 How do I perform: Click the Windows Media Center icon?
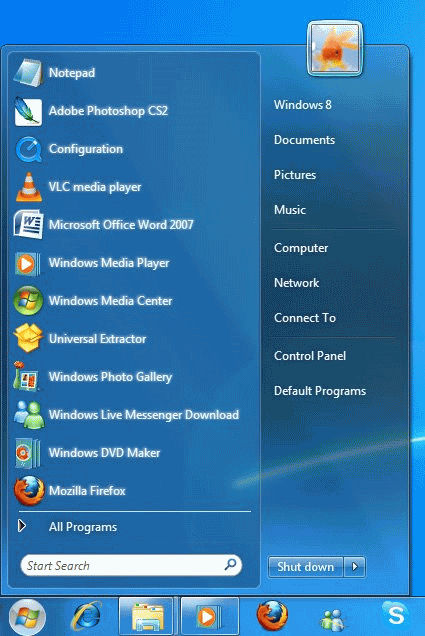point(28,301)
